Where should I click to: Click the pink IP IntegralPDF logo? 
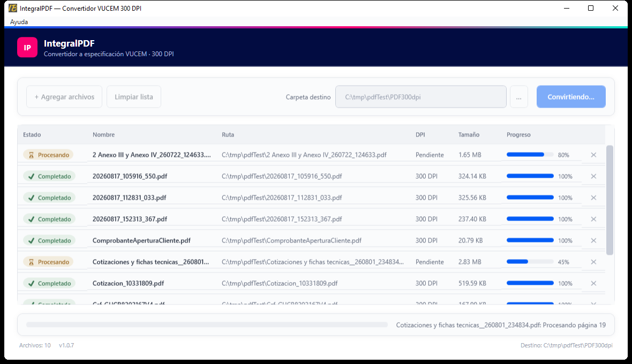(27, 48)
